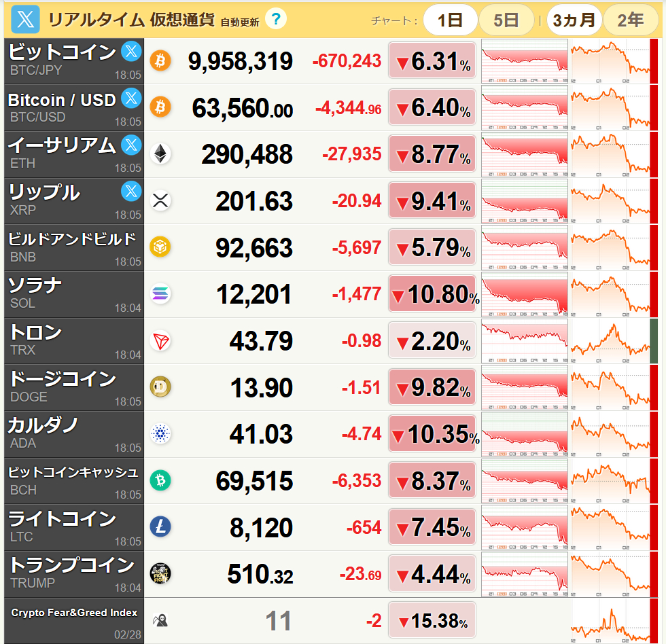Click the Bitcoin / USD 6.40% change button
Image resolution: width=666 pixels, height=644 pixels.
click(432, 107)
